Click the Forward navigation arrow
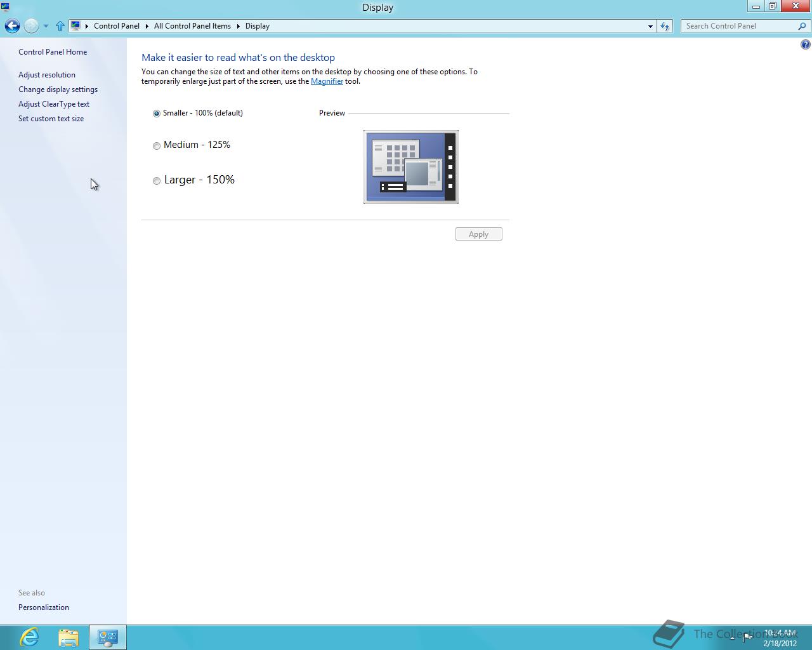The image size is (812, 650). 31,26
